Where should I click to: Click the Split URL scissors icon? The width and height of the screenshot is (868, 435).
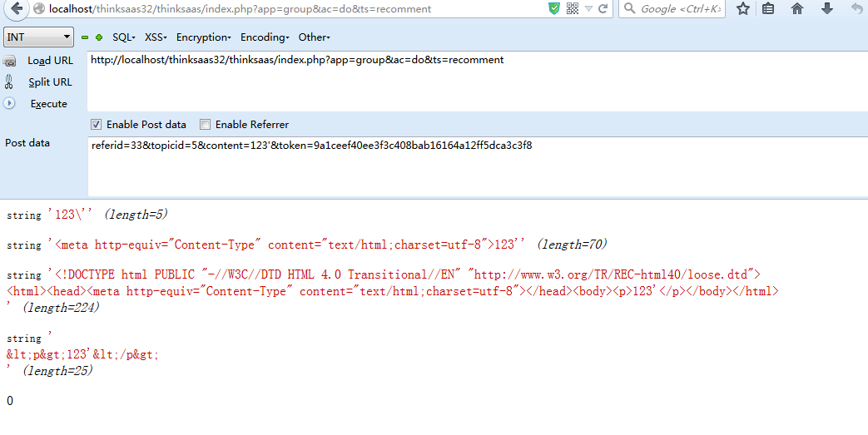tap(9, 82)
